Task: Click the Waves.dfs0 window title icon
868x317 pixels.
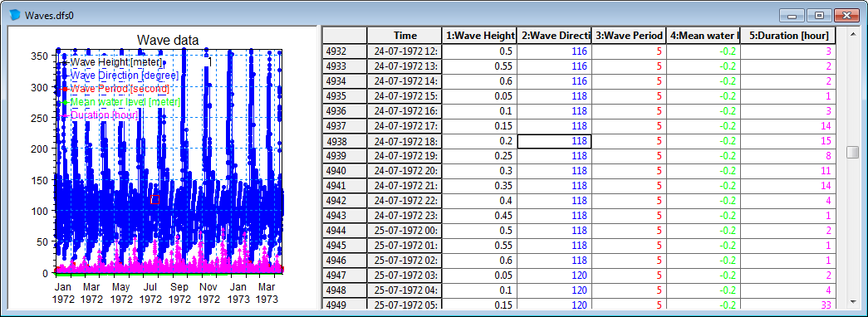Action: [16, 15]
